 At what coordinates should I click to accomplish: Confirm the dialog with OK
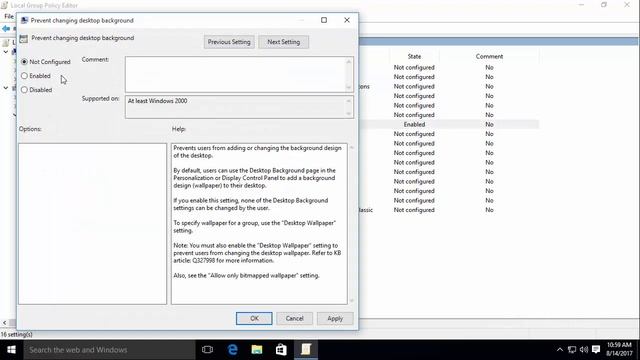click(x=254, y=318)
